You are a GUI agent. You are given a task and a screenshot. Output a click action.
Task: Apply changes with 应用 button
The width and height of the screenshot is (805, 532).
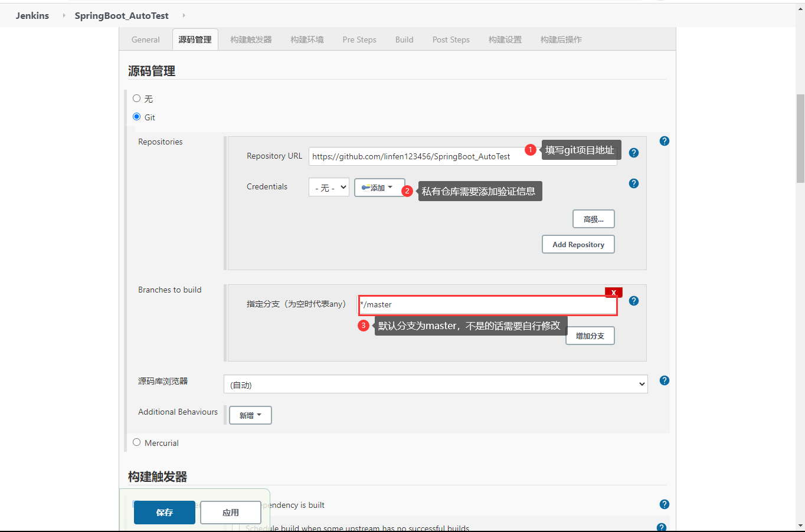tap(231, 513)
